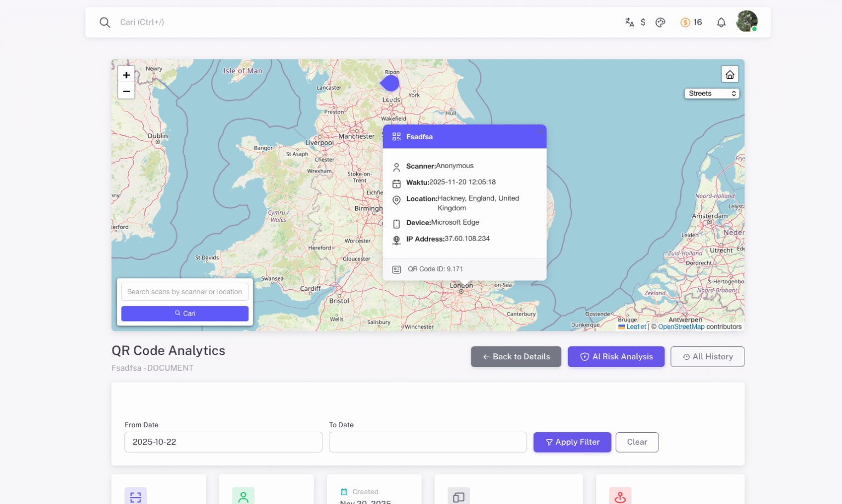Open the language translation icon
The width and height of the screenshot is (842, 504).
click(629, 22)
